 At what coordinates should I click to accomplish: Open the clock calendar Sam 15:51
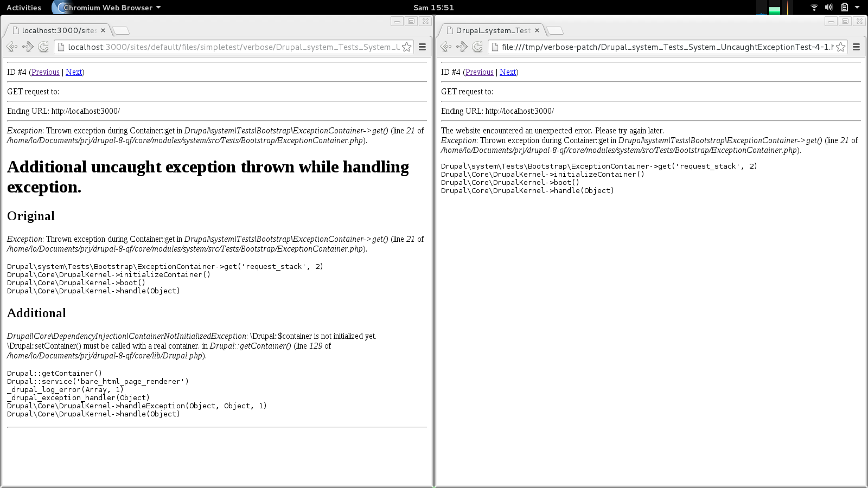coord(433,8)
